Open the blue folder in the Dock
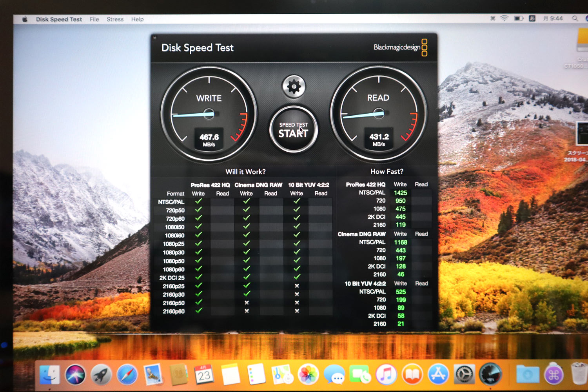 528,374
